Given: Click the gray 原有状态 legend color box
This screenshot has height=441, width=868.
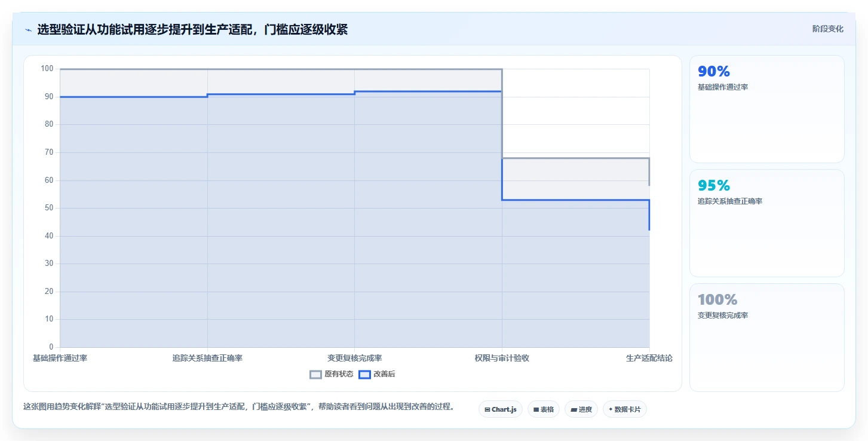Looking at the screenshot, I should [x=315, y=375].
